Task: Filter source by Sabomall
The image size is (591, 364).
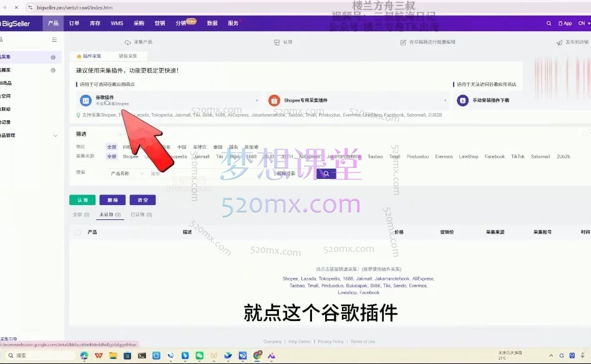Action: tap(540, 156)
